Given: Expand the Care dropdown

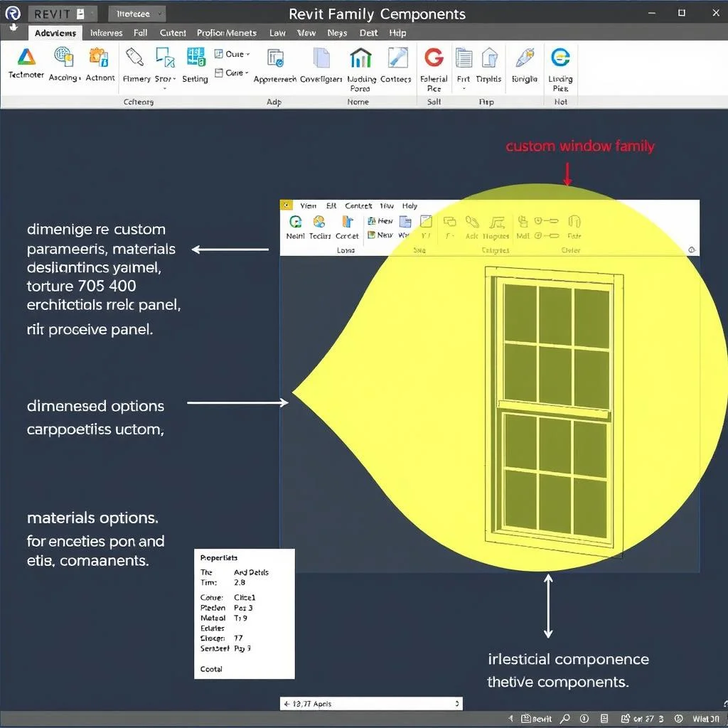Looking at the screenshot, I should click(x=232, y=73).
